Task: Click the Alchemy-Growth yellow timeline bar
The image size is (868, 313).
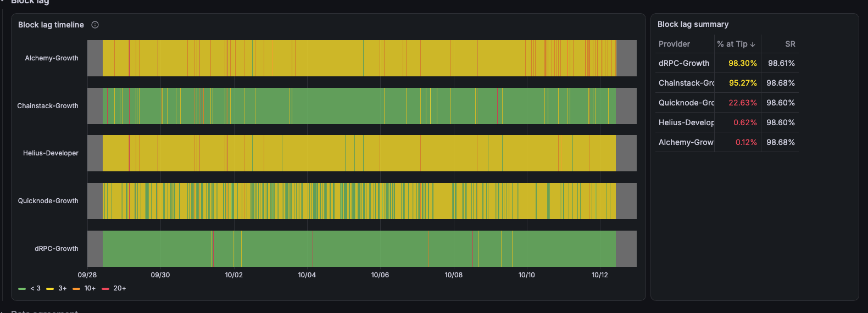Action: (359, 58)
